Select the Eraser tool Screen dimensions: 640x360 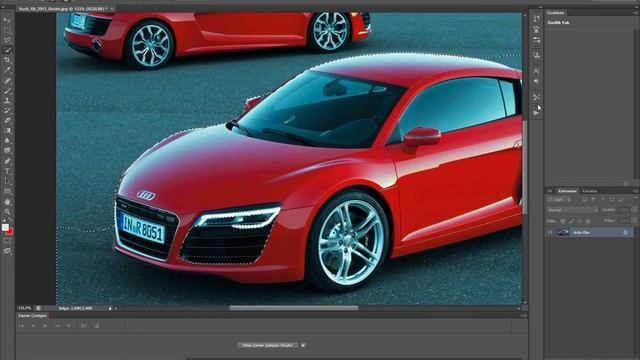coord(7,121)
